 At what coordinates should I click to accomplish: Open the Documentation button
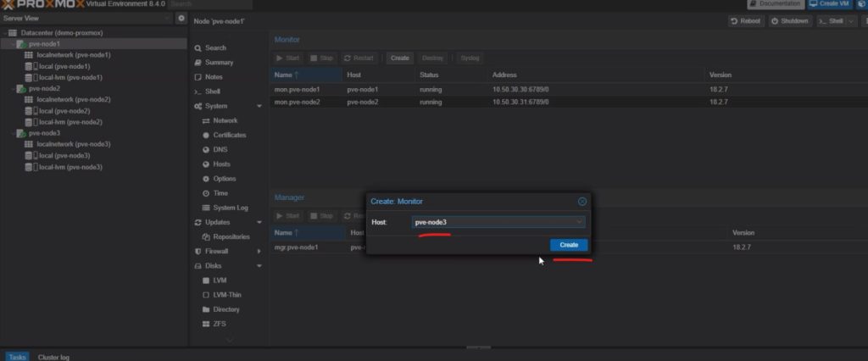pyautogui.click(x=776, y=4)
